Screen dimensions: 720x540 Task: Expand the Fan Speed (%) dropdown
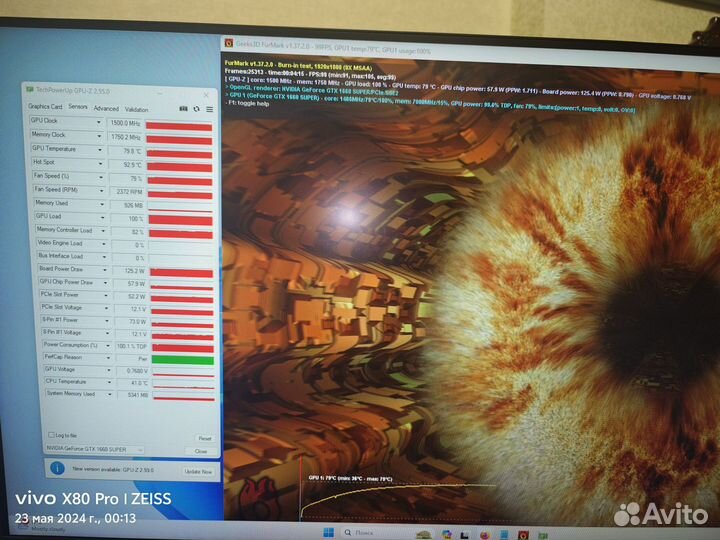click(101, 177)
